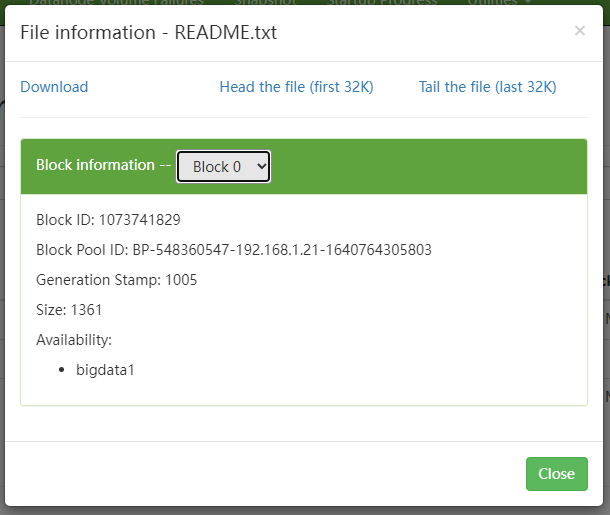
Task: Click the Size 1361 line
Action: coord(69,310)
